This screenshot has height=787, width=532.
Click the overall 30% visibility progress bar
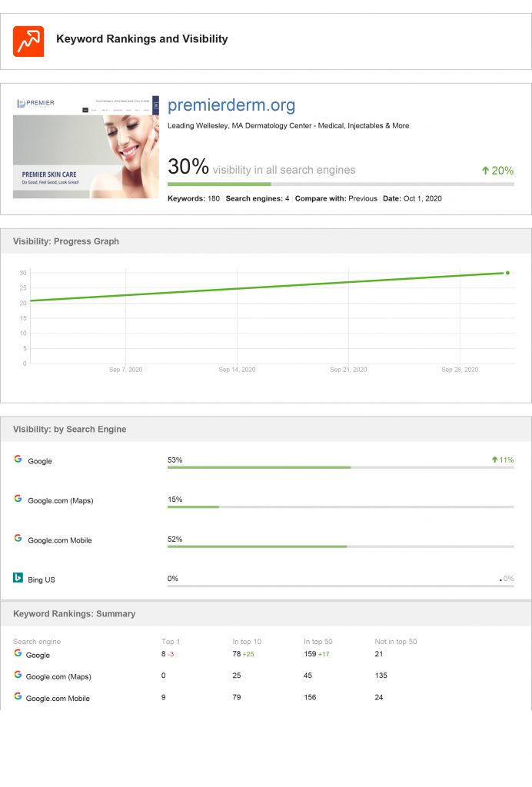[x=341, y=184]
